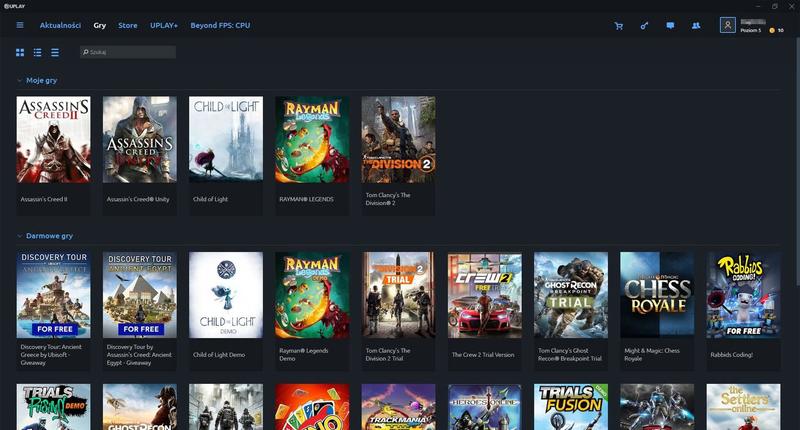
Task: Click the Szukaj search field
Action: 128,52
